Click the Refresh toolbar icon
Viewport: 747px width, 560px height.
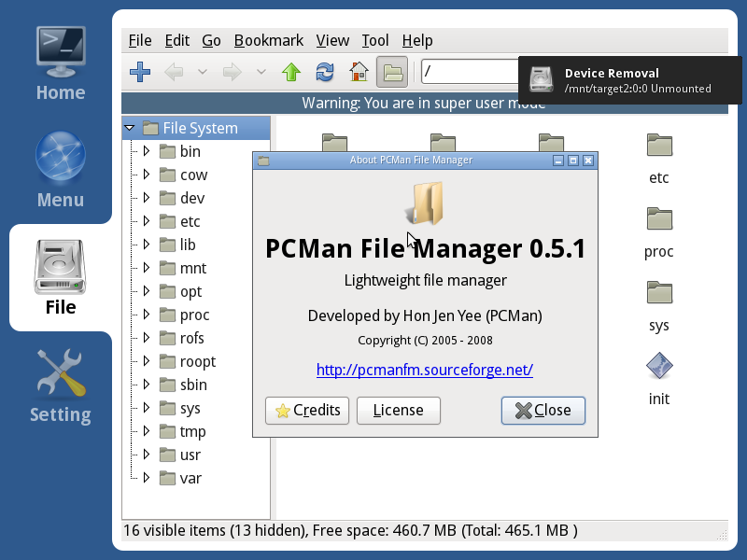(x=325, y=72)
